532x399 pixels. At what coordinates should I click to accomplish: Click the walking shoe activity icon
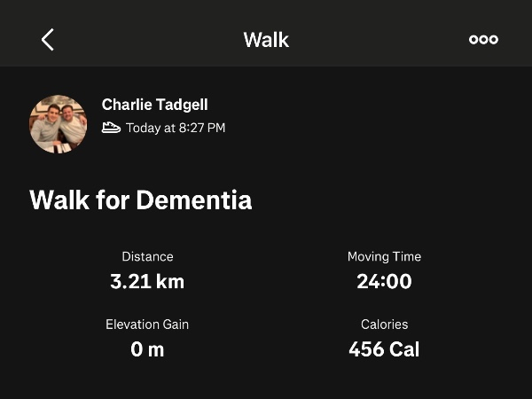tap(111, 128)
